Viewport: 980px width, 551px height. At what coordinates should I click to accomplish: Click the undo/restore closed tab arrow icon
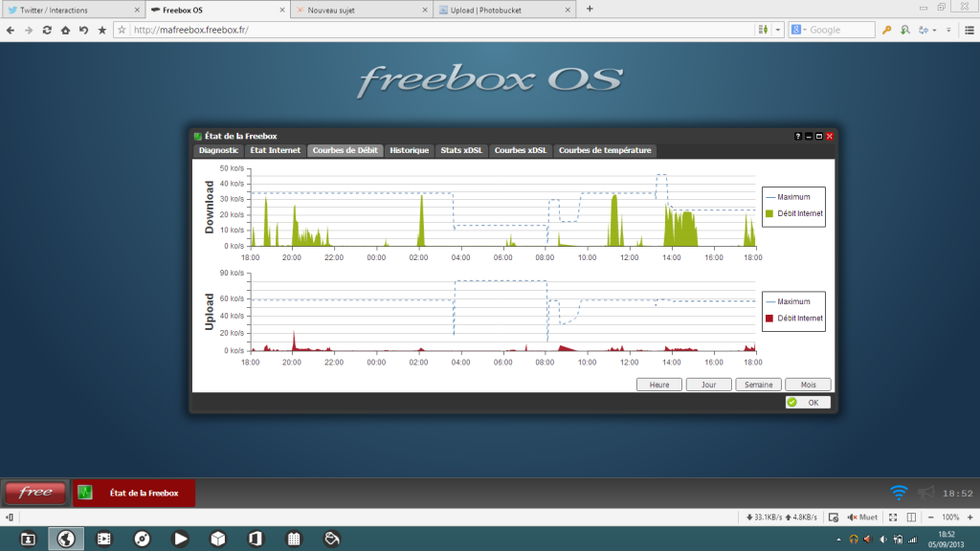pyautogui.click(x=83, y=30)
